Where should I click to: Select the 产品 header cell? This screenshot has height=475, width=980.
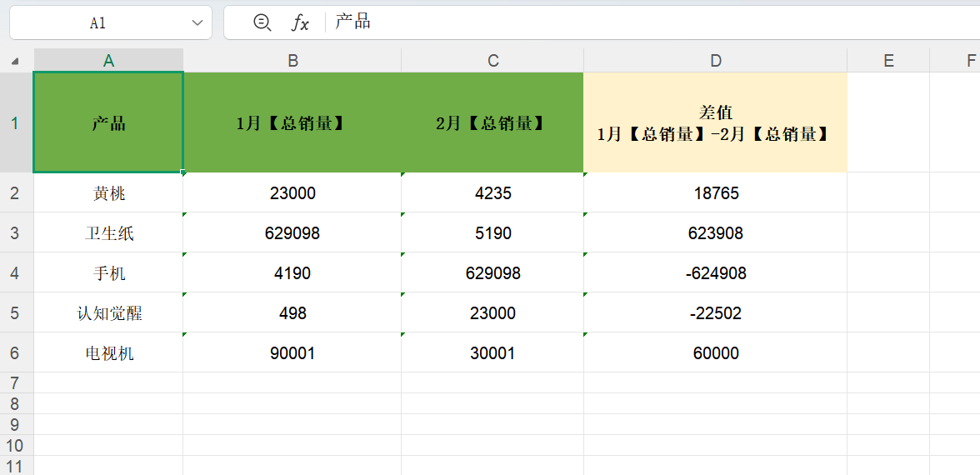pos(108,123)
